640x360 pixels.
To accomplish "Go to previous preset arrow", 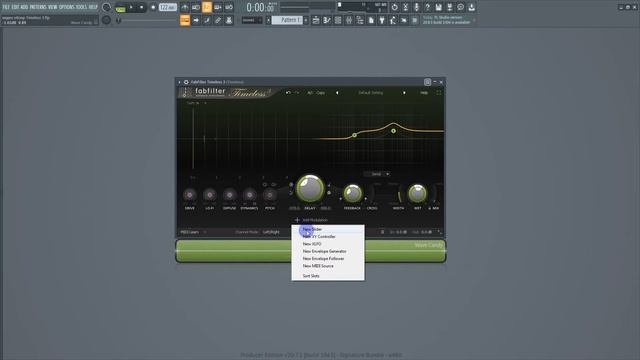I will tap(337, 93).
